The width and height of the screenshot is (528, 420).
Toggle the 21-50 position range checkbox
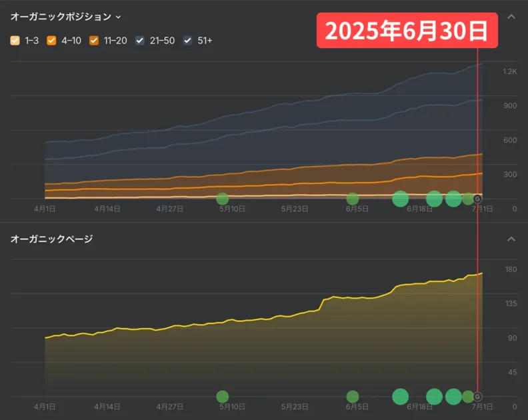tap(139, 41)
